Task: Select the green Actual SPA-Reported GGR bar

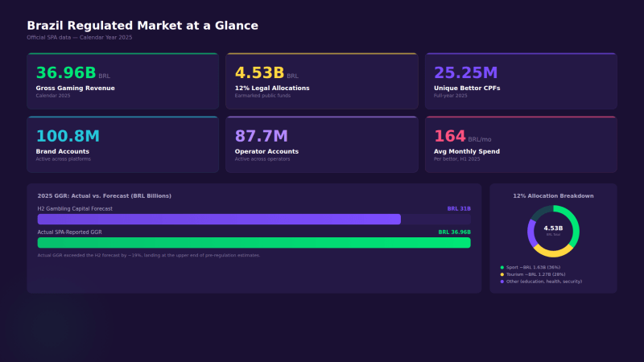Action: (254, 243)
